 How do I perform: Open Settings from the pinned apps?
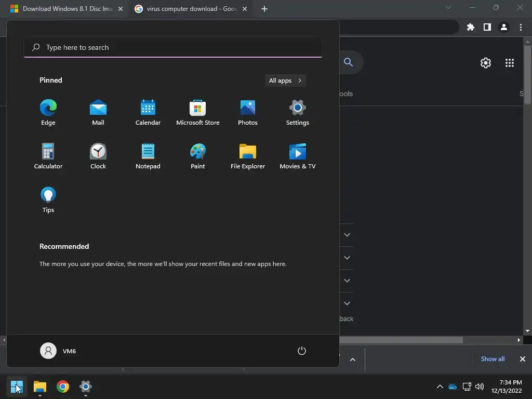coord(298,113)
